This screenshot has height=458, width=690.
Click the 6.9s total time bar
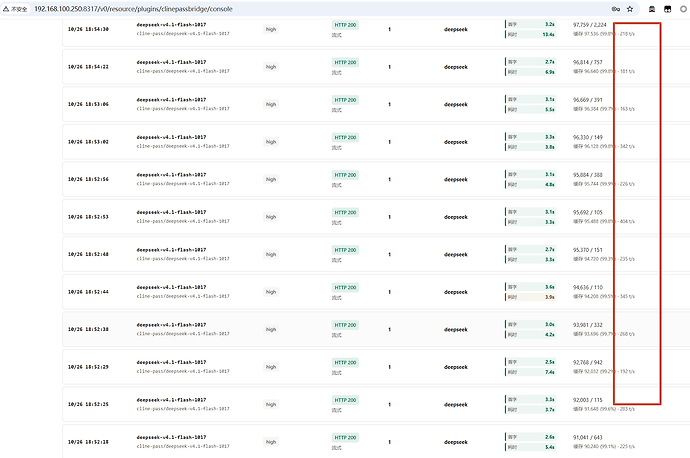point(531,72)
